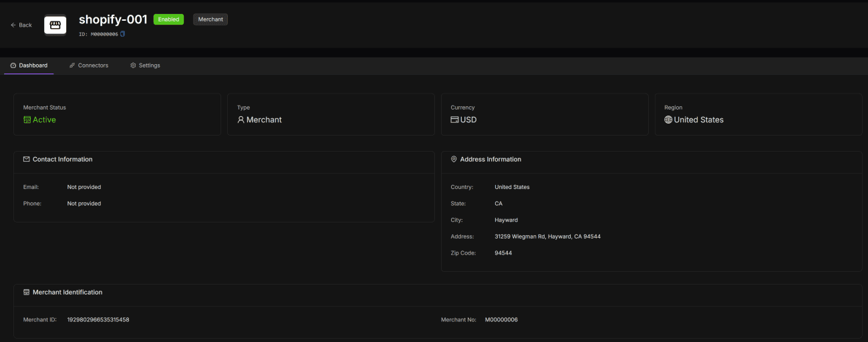Image resolution: width=868 pixels, height=342 pixels.
Task: Click the Back arrow button
Action: (x=21, y=25)
